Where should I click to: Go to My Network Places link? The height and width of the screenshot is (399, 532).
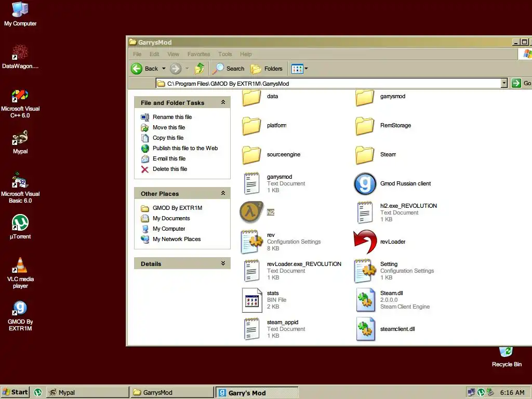177,239
